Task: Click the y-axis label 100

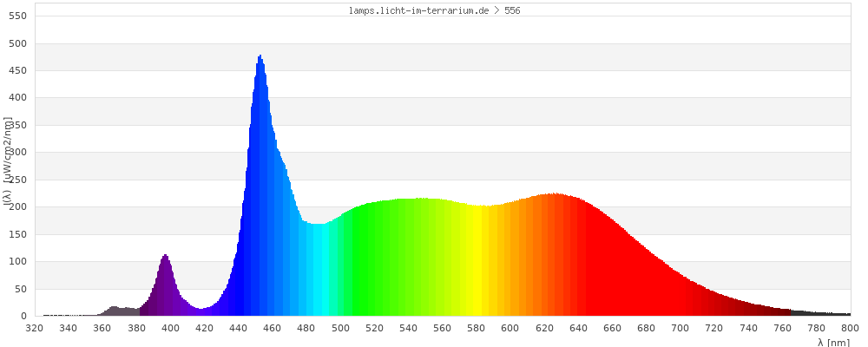Action: pos(18,262)
